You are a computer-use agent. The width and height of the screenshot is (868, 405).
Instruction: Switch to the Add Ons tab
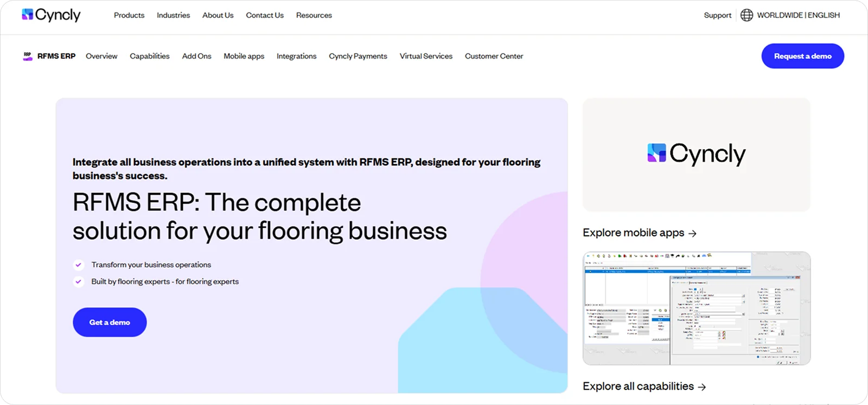[x=196, y=56]
